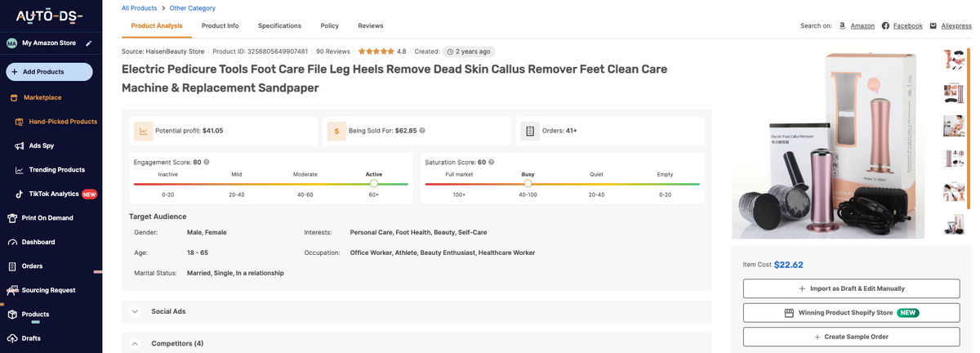Click the help icon beside Being Sold For
The width and height of the screenshot is (980, 353).
tap(422, 131)
